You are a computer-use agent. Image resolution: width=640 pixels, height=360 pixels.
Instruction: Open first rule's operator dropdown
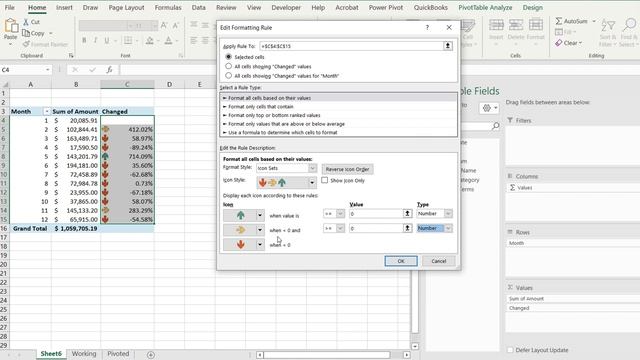coord(340,213)
